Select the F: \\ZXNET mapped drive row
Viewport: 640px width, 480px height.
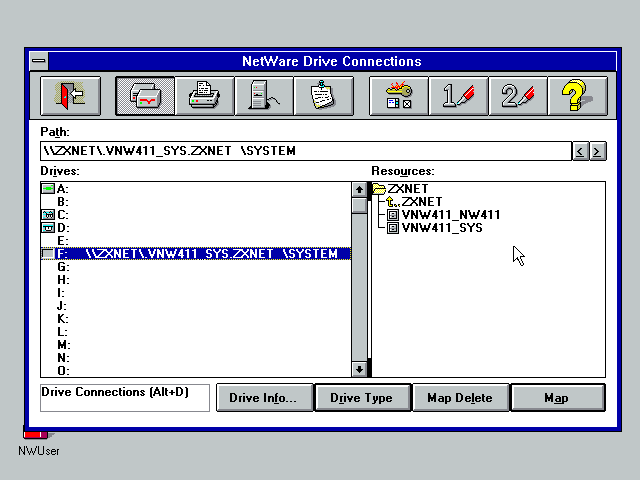(x=196, y=254)
